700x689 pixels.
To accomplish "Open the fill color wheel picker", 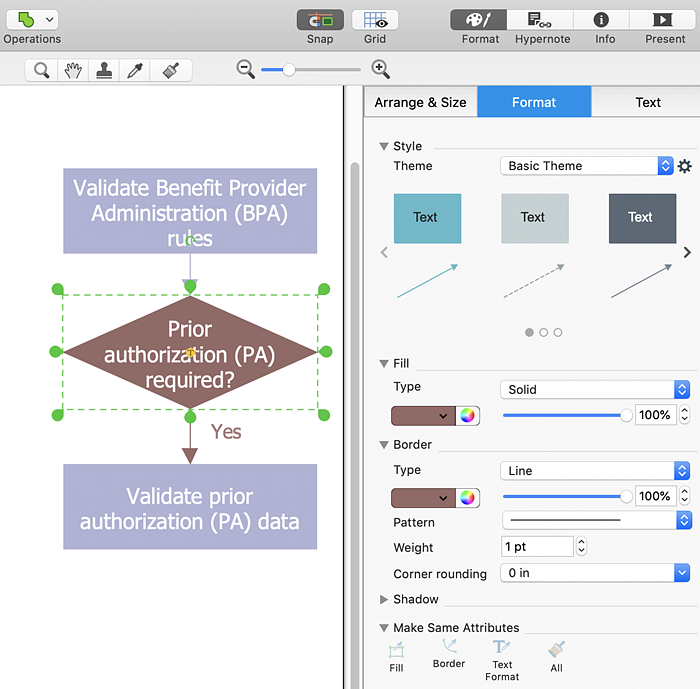I will click(x=467, y=416).
